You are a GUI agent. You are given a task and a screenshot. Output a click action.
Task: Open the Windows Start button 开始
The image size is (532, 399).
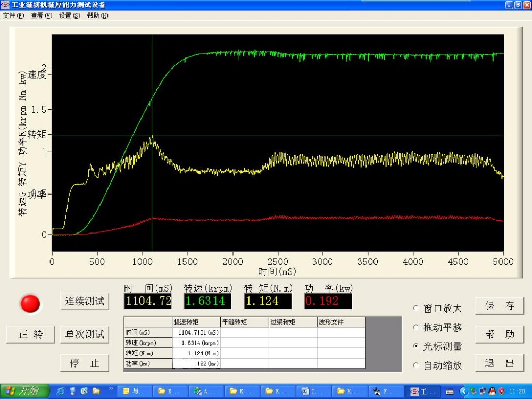(x=24, y=391)
